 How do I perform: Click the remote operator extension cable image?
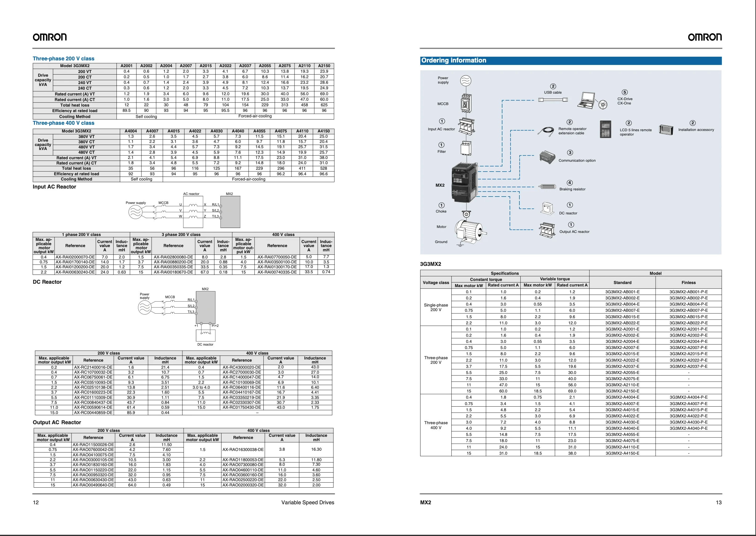click(x=546, y=131)
